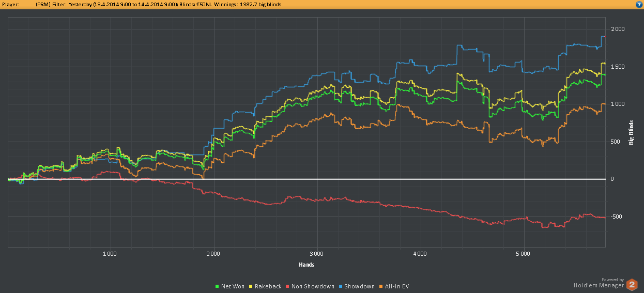Open the help question mark icon
This screenshot has width=644, height=293.
coord(639,4)
